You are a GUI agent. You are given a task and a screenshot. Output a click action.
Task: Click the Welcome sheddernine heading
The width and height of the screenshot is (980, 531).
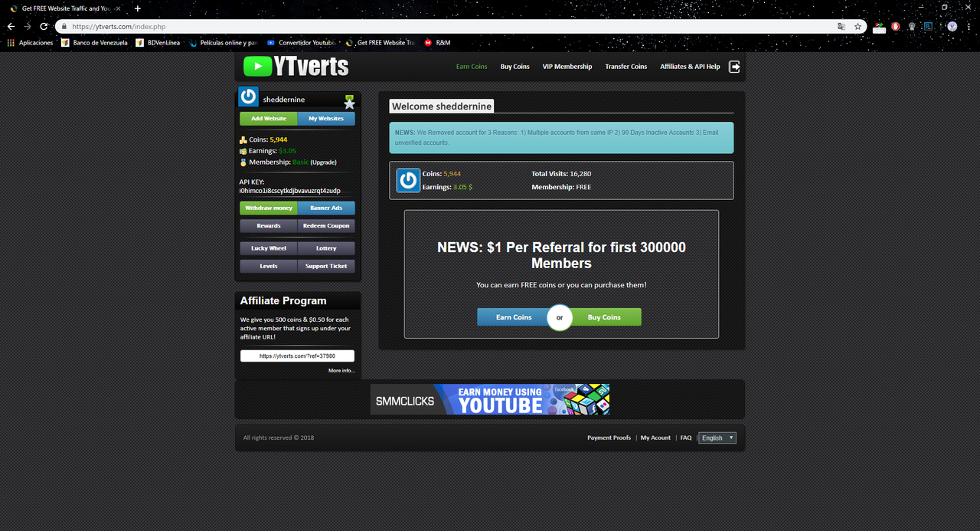(x=442, y=107)
